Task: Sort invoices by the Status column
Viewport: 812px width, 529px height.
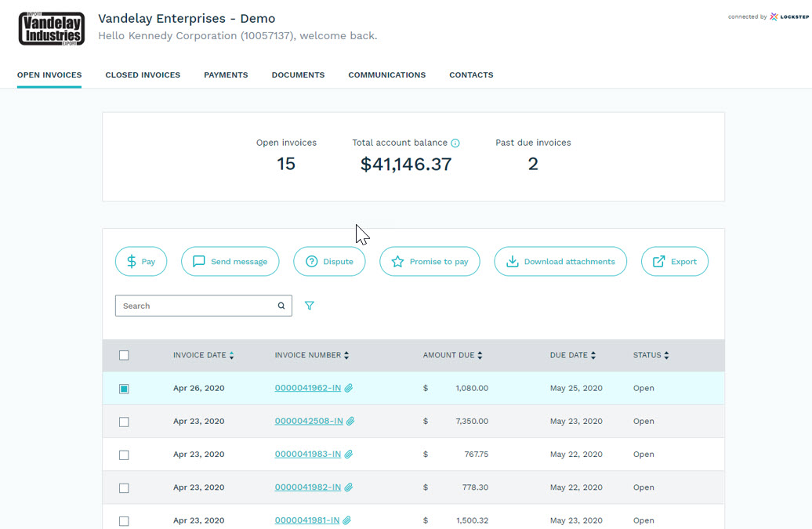Action: coord(651,355)
